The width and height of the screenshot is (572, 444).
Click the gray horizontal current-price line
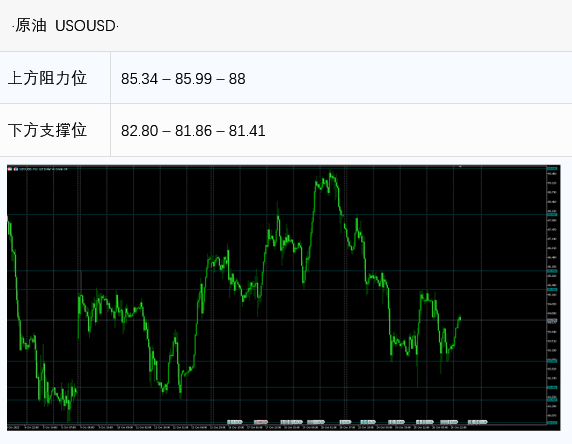click(277, 320)
